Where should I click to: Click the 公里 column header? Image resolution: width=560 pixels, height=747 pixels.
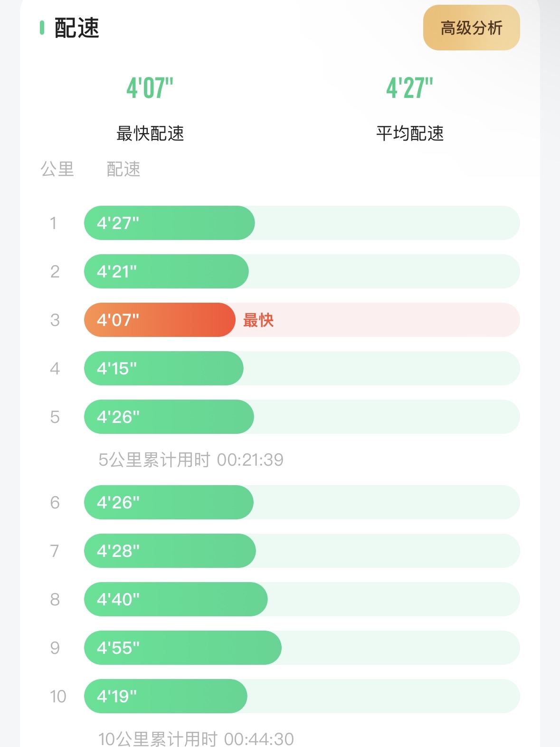point(57,169)
